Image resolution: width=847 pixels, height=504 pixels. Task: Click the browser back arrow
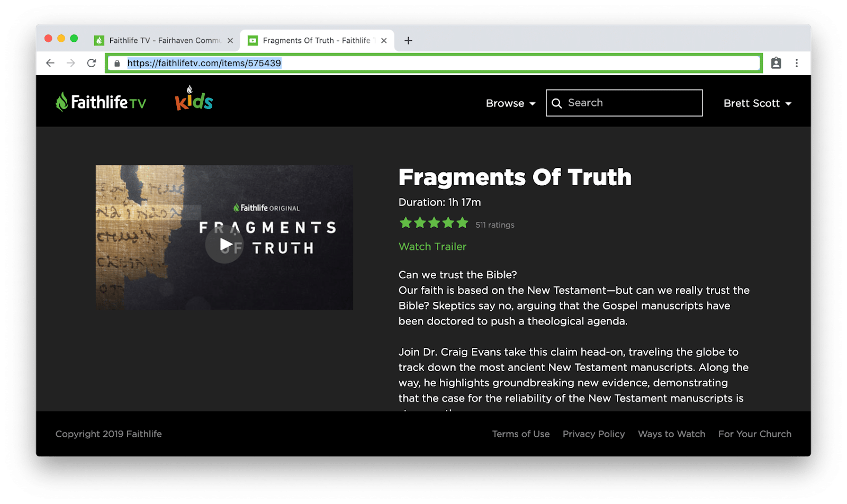(50, 63)
